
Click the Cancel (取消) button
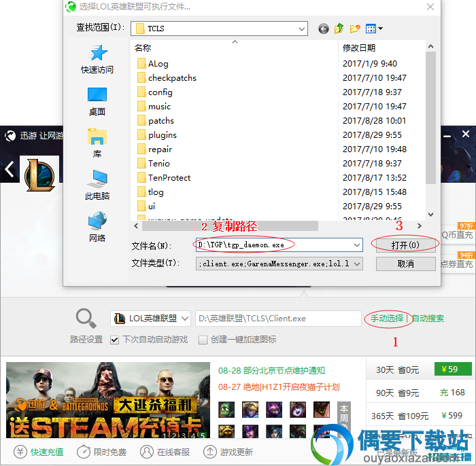(405, 264)
